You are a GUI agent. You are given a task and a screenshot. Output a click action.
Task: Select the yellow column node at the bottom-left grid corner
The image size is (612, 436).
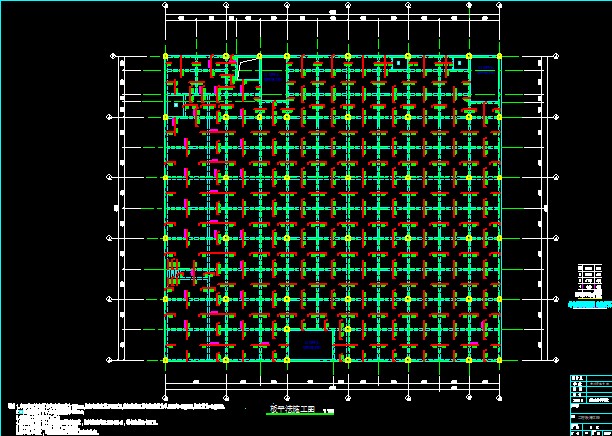tap(166, 359)
